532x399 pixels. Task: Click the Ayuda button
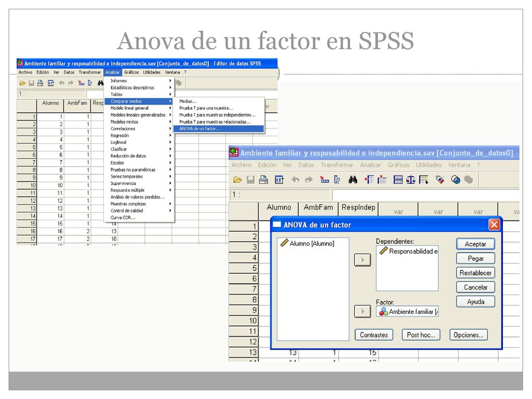point(475,302)
